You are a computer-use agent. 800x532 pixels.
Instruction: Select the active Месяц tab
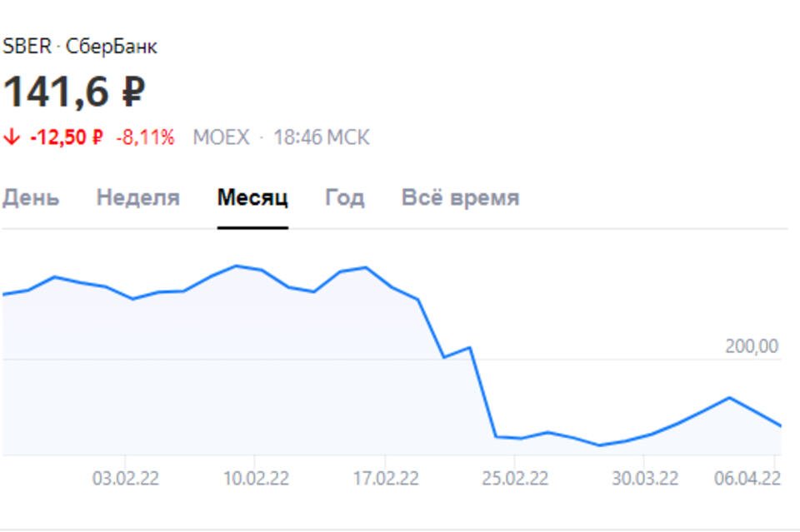[x=252, y=198]
